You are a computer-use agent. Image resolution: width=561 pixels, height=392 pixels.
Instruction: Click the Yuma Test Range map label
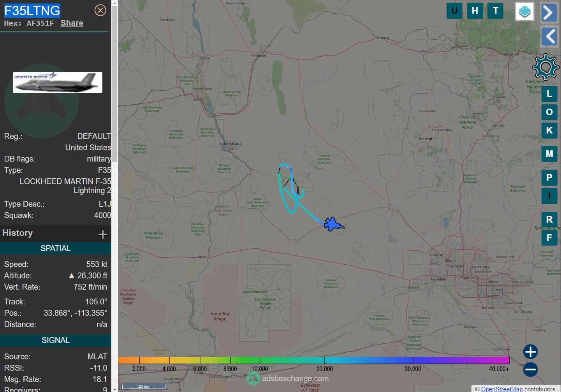click(x=220, y=316)
